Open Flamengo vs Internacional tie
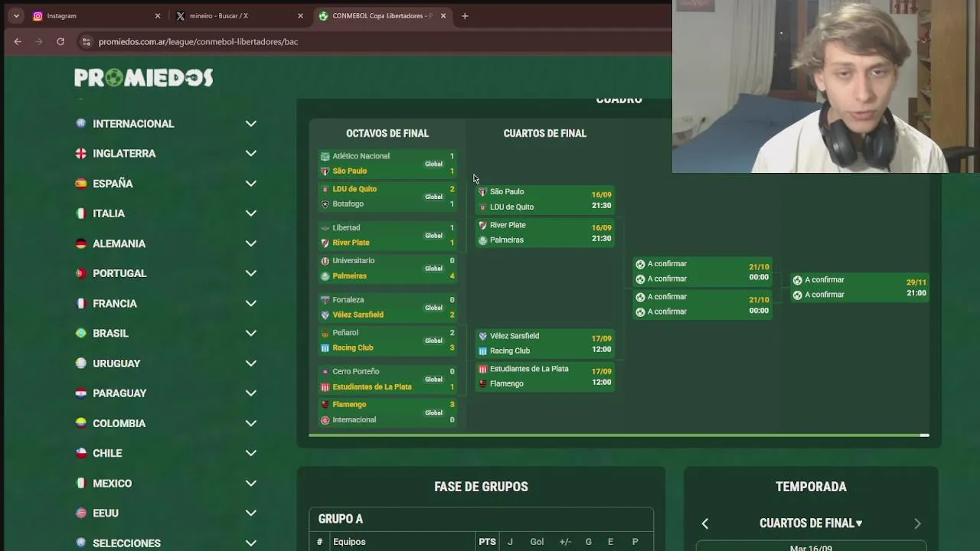 pyautogui.click(x=387, y=412)
